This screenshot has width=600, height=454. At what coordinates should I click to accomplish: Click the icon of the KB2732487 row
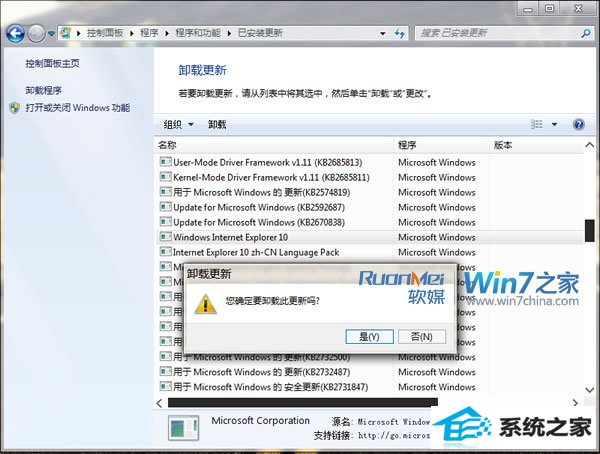[165, 371]
